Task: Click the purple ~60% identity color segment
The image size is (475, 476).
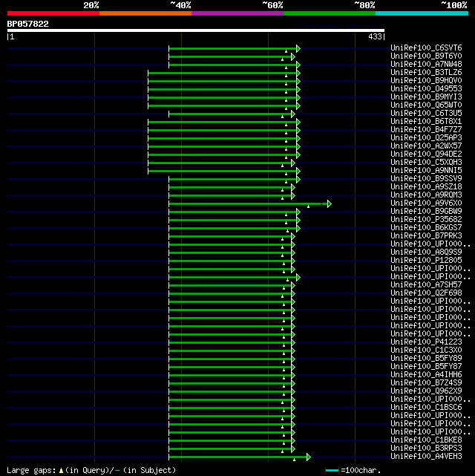Action: [x=237, y=13]
